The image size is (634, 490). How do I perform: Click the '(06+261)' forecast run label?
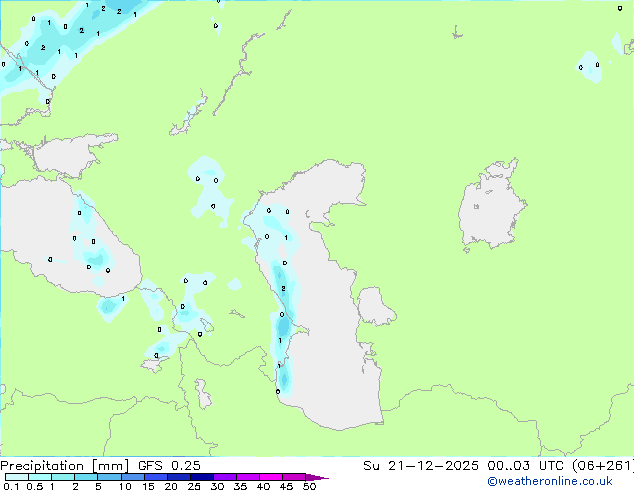(x=602, y=466)
